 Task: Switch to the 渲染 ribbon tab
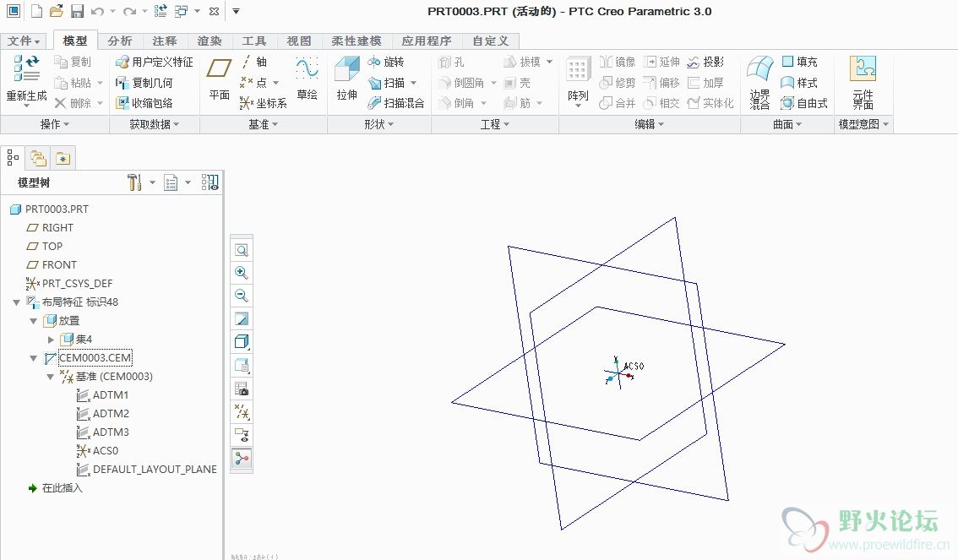tap(210, 41)
